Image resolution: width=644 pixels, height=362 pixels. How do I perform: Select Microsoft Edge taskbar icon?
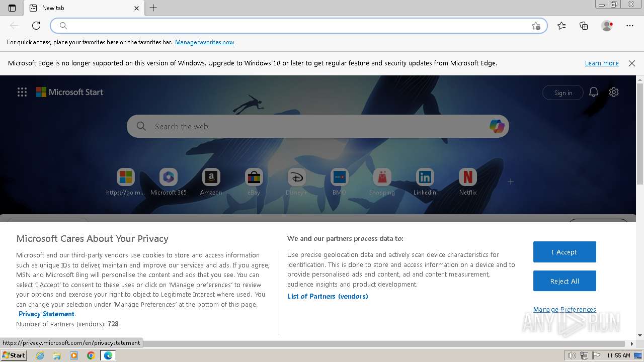pos(108,355)
